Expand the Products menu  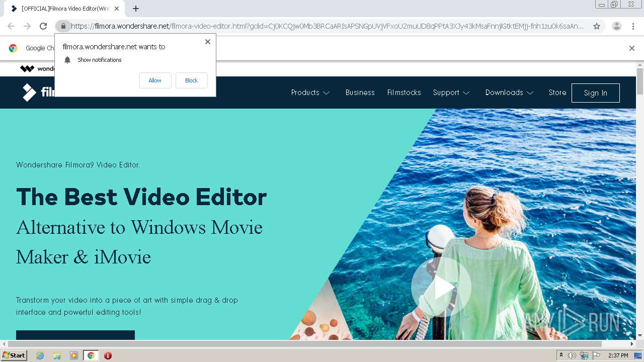[x=310, y=93]
